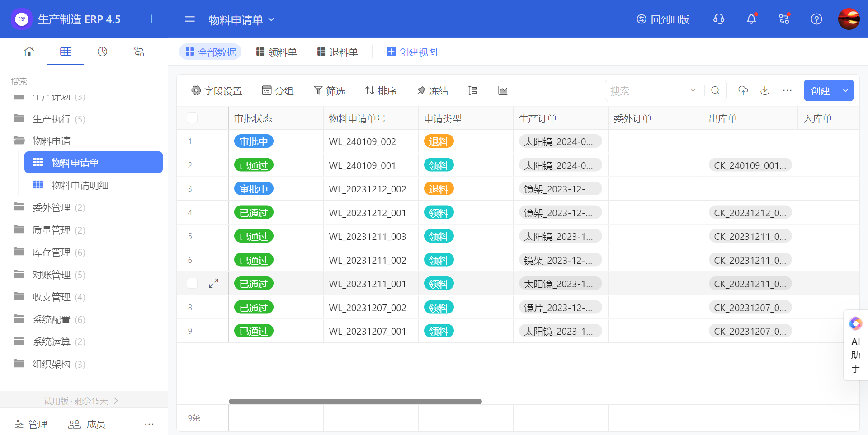Click the horizontal scrollbar under the table
Screen dimensions: 868x435
coord(355,402)
